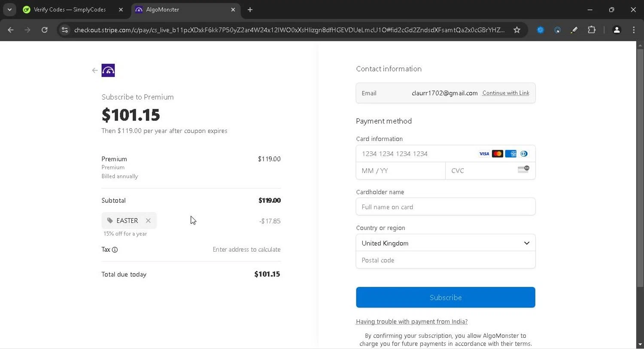This screenshot has height=349, width=644.
Task: Click the Mastercard icon
Action: click(x=497, y=154)
